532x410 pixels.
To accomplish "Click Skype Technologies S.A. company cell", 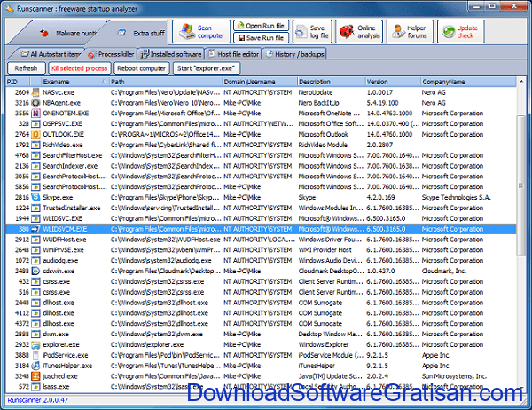I will (x=456, y=197).
